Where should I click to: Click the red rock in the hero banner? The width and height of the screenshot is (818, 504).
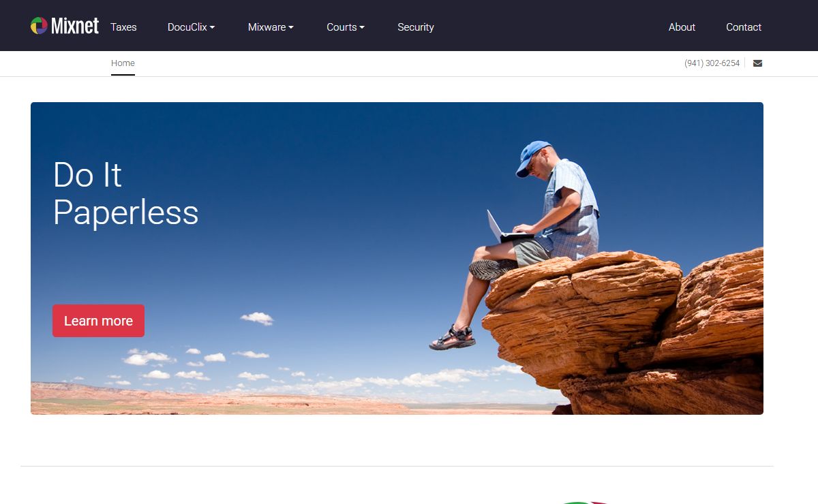coord(624,332)
